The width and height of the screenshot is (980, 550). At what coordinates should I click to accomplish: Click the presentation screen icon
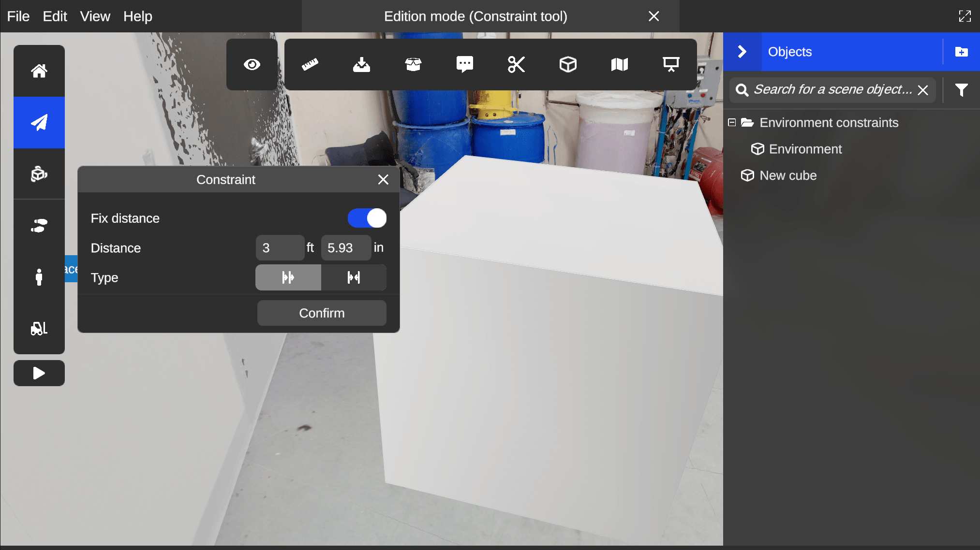671,64
